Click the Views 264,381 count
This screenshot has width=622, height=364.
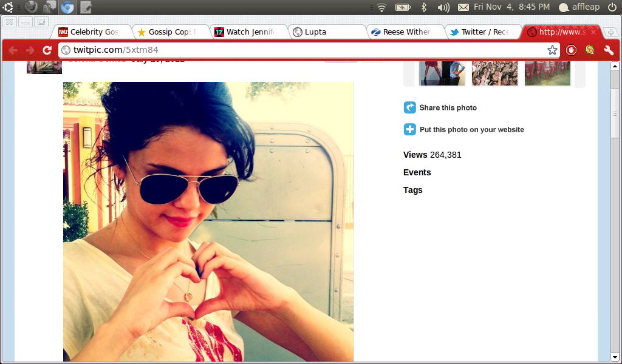(x=432, y=155)
